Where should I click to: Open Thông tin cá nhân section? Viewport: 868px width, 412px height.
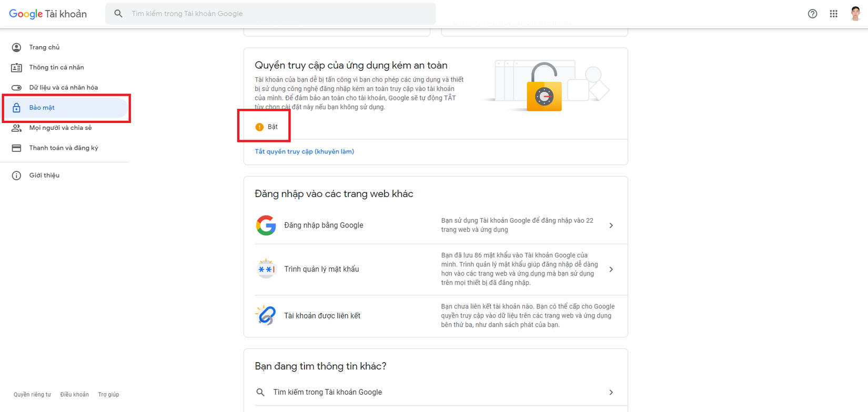56,67
